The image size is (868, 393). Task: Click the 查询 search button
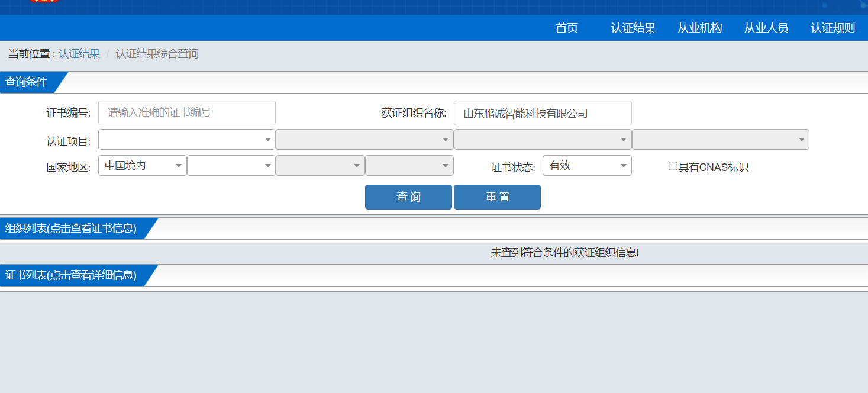coord(408,197)
